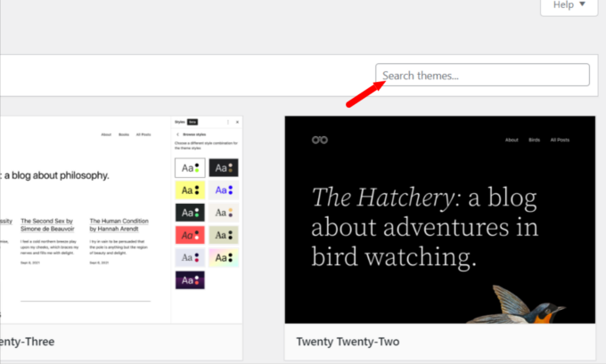Close the Styles panel with X icon
The width and height of the screenshot is (606, 364).
[x=238, y=122]
